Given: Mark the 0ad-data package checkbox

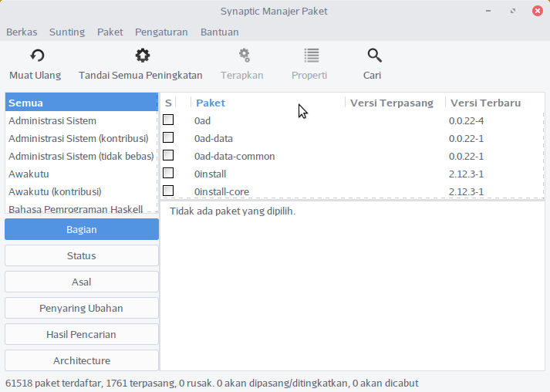Looking at the screenshot, I should [x=168, y=137].
